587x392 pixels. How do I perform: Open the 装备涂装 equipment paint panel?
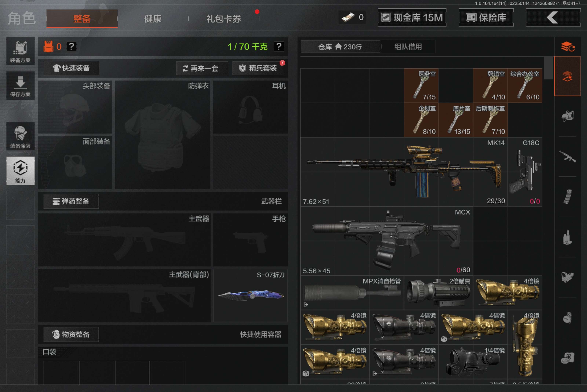(20, 136)
